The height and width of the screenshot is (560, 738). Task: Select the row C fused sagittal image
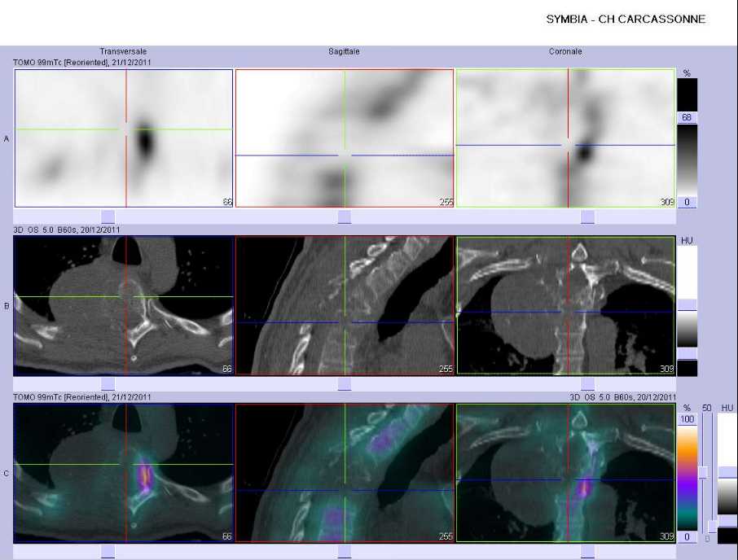coord(345,473)
